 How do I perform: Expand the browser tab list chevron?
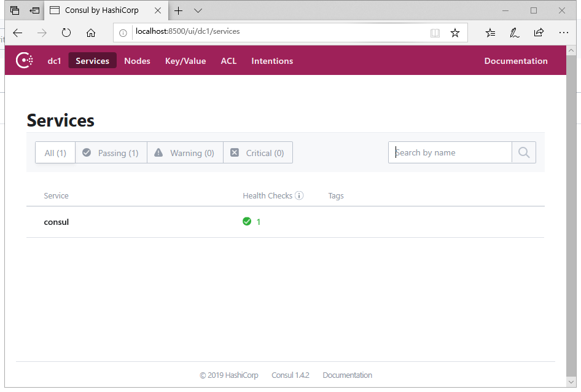pos(198,10)
